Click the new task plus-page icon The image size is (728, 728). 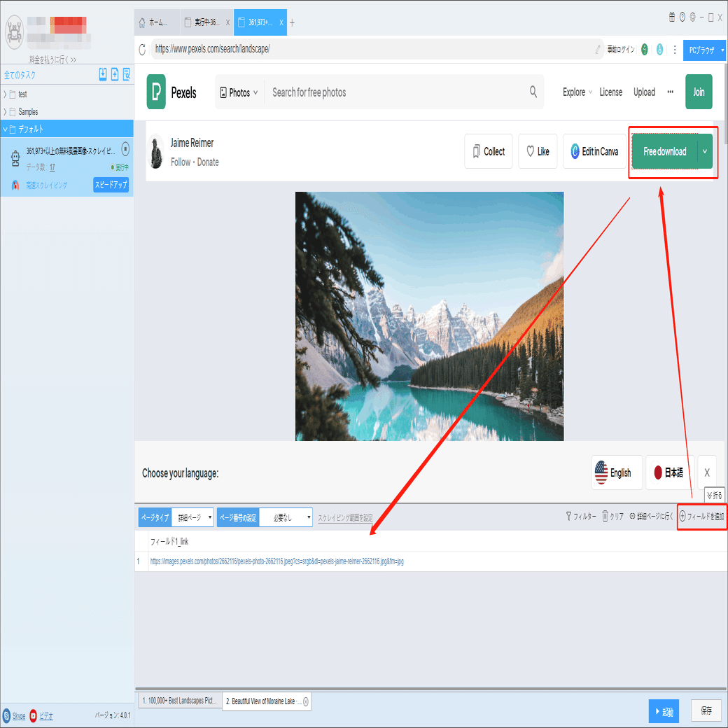[x=115, y=74]
